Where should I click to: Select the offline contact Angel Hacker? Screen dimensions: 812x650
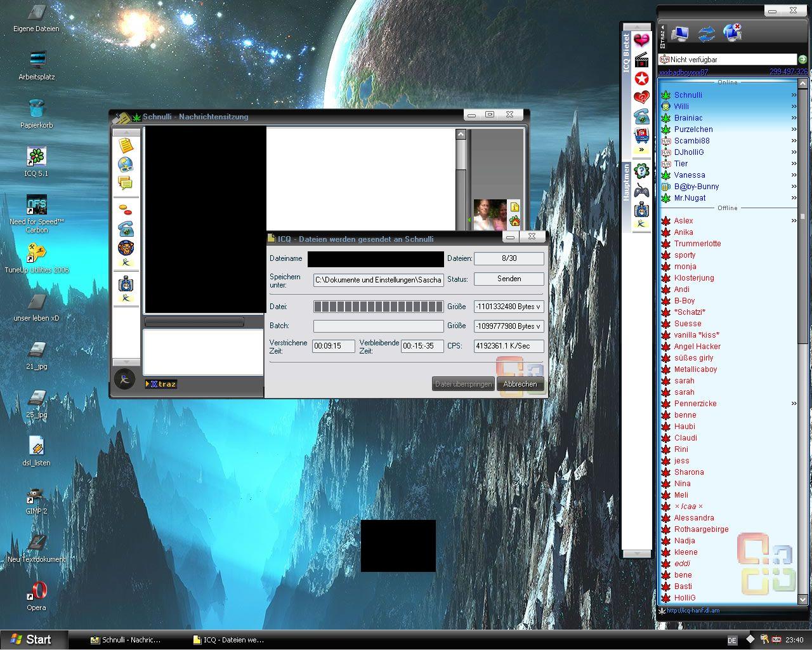(x=697, y=347)
